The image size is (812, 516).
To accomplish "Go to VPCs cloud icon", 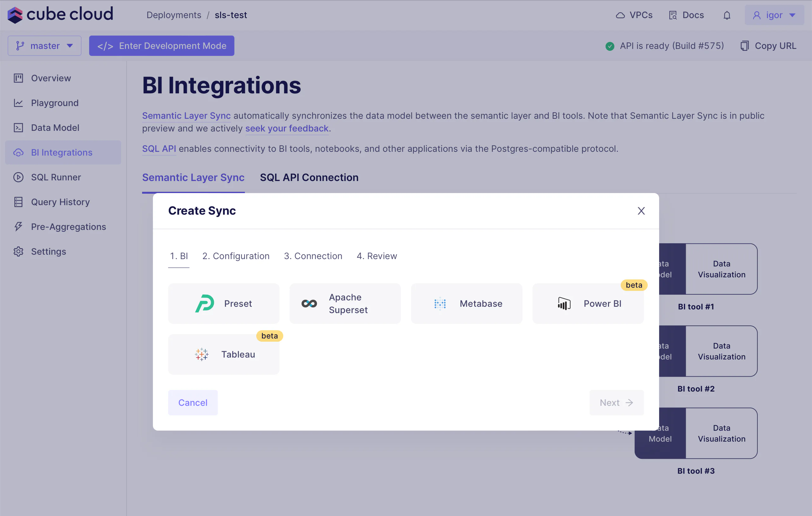I will [x=620, y=15].
